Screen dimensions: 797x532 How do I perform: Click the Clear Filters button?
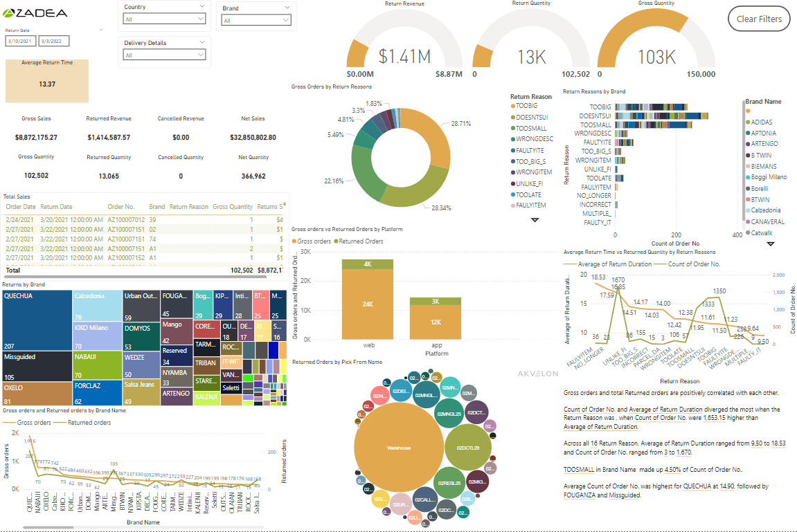[759, 19]
